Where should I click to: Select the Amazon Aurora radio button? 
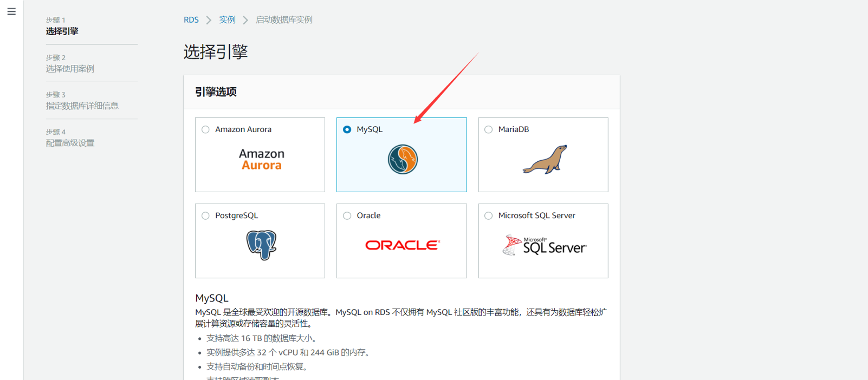[x=205, y=129]
